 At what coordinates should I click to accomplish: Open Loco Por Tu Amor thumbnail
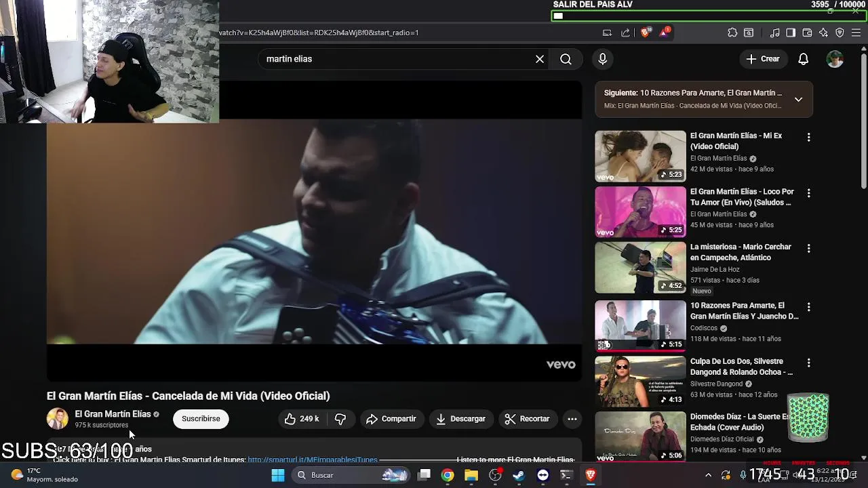[x=640, y=211]
